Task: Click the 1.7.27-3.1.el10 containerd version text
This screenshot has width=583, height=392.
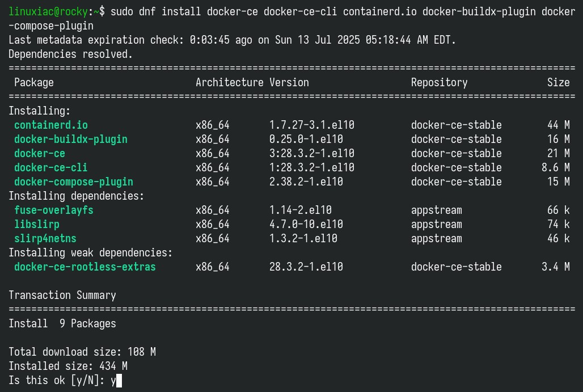Action: (311, 125)
